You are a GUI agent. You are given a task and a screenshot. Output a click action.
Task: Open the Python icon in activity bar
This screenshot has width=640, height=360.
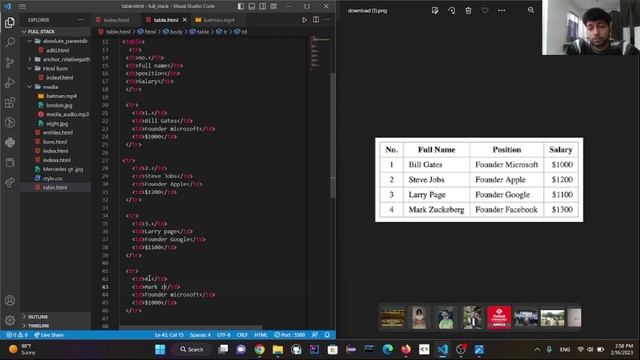coord(10,142)
